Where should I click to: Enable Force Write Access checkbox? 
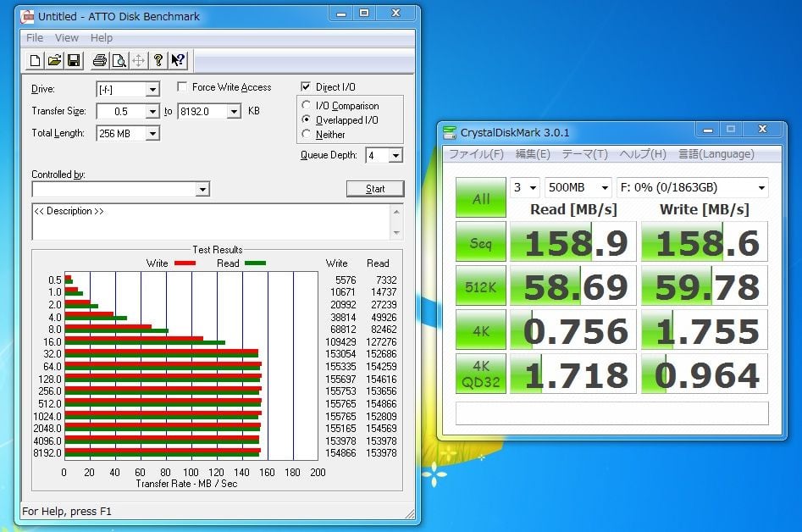181,87
